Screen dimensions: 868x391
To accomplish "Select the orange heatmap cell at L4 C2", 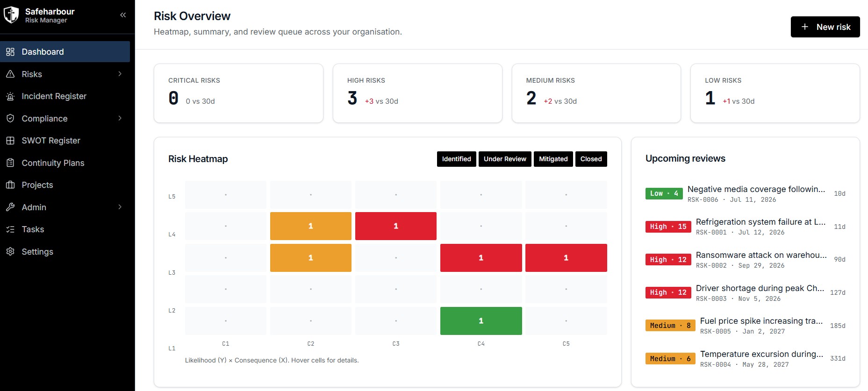I will (x=311, y=226).
